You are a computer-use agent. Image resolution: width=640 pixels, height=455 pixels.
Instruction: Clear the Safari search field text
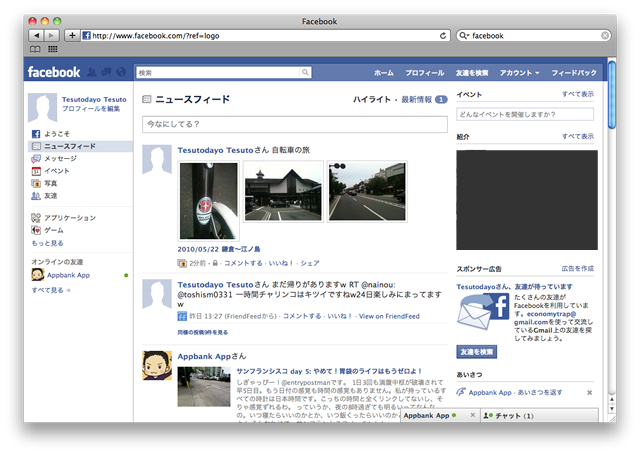604,36
